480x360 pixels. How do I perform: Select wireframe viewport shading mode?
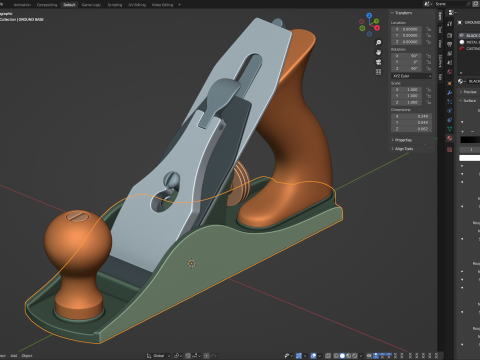[x=336, y=356]
